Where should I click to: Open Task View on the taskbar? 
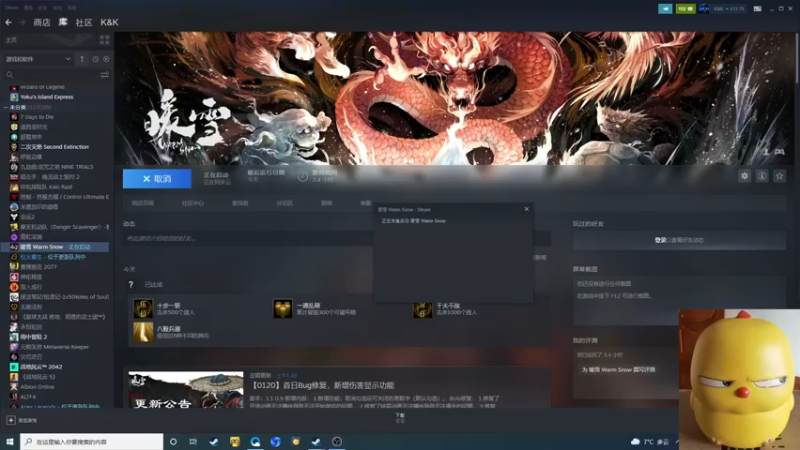(x=193, y=441)
